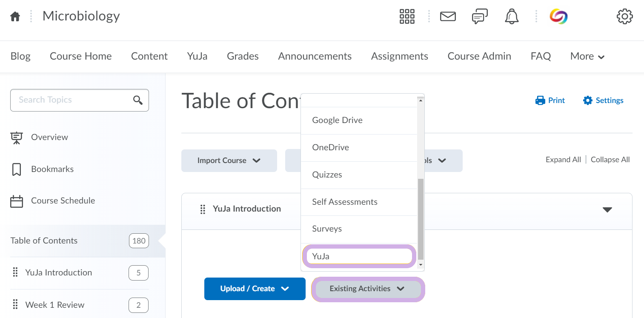This screenshot has width=644, height=318.
Task: Click into the Search Topics field
Action: coord(80,100)
